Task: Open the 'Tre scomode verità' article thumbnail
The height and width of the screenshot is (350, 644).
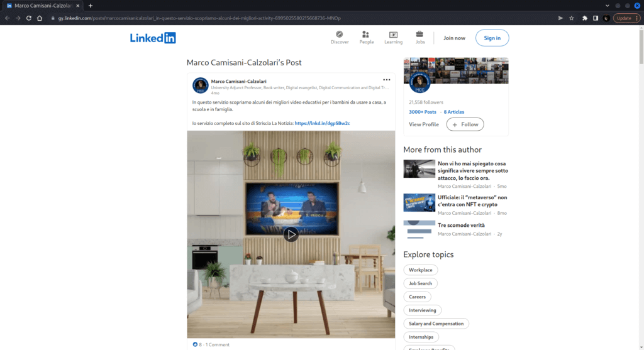Action: coord(419,229)
